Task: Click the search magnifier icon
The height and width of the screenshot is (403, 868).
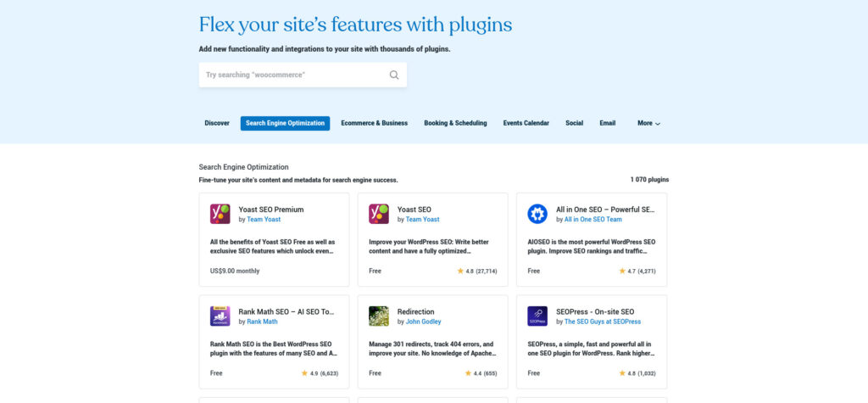Action: tap(394, 75)
